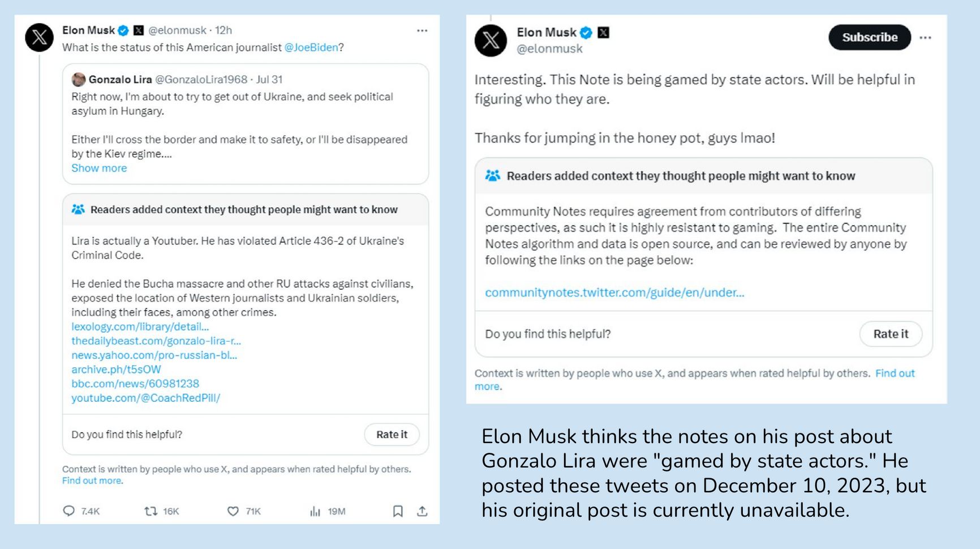Open the bbc.com/news/60981238 link
The height and width of the screenshot is (549, 980).
pos(135,384)
